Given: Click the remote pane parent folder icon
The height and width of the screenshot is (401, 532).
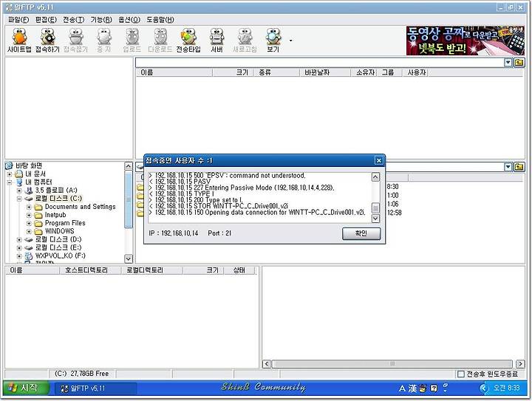Looking at the screenshot, I should tap(519, 62).
